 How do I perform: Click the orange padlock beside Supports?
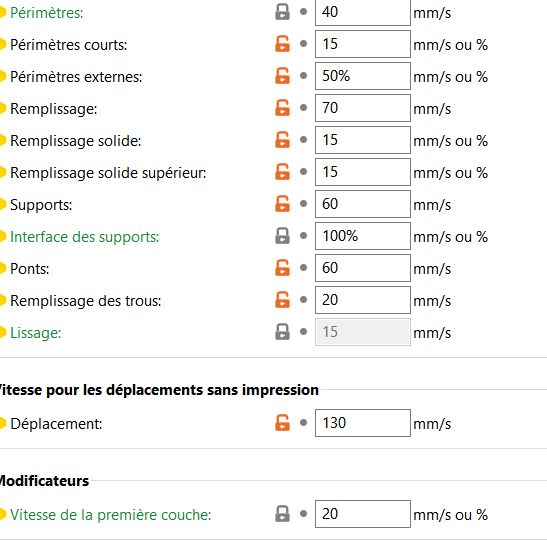click(282, 204)
